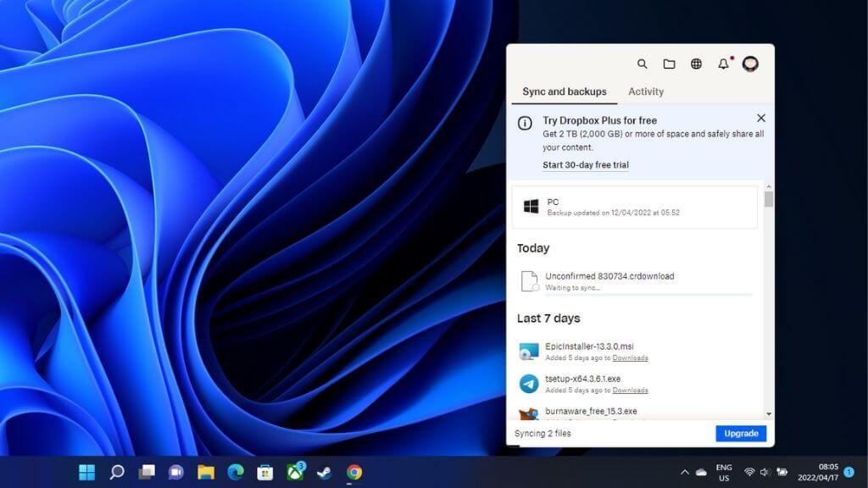Viewport: 868px width, 488px height.
Task: Open the notification count badge in tray
Action: pyautogui.click(x=849, y=472)
